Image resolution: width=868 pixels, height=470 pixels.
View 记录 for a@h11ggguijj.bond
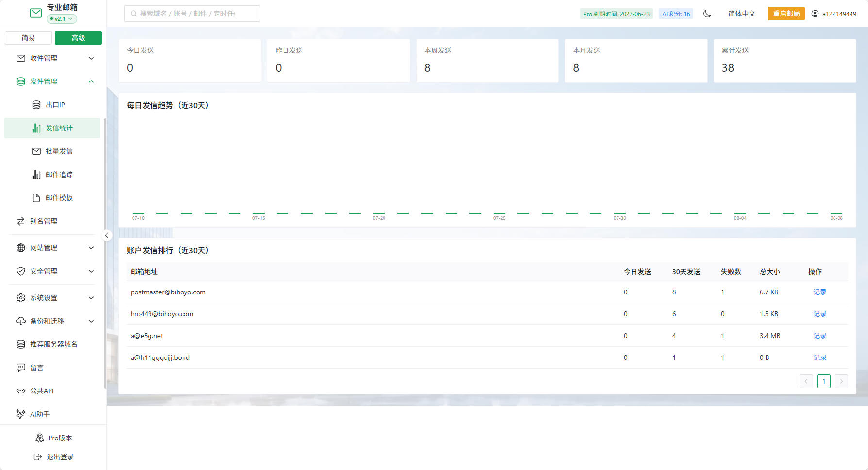click(x=820, y=357)
